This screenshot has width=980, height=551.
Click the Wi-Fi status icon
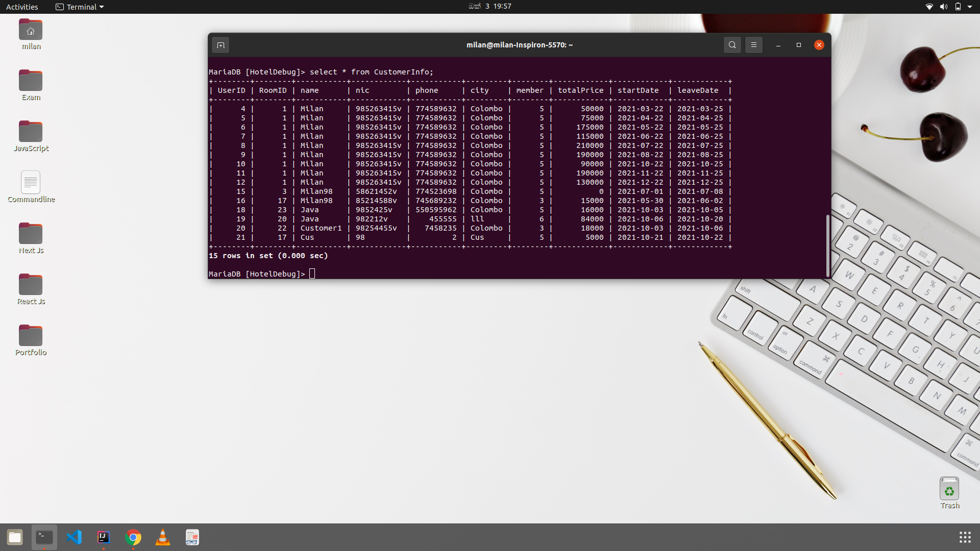coord(929,7)
